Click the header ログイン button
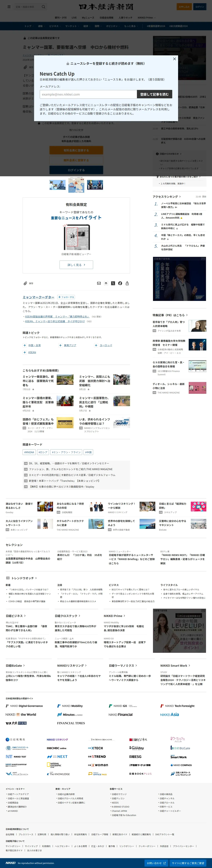 pos(199,7)
